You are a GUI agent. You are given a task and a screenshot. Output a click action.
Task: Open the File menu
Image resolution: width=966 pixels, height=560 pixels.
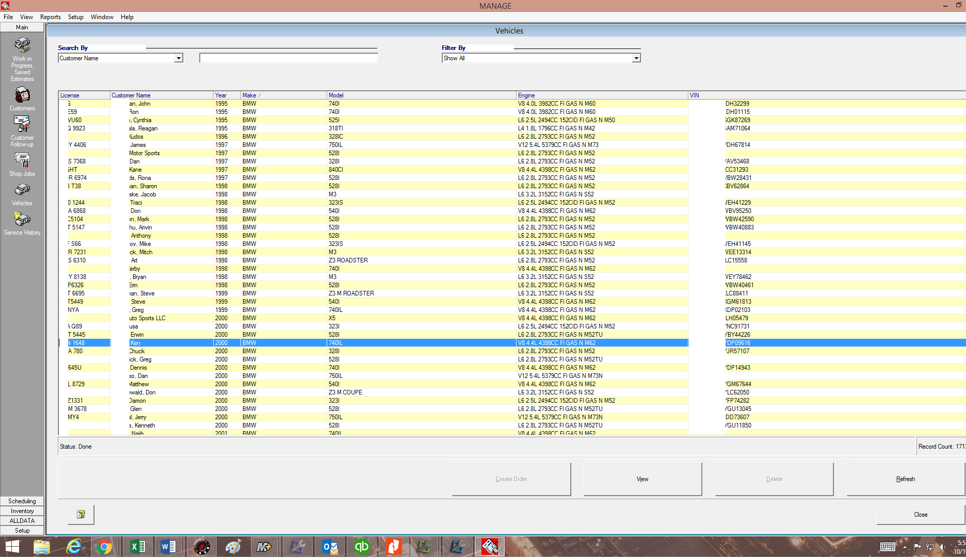pyautogui.click(x=8, y=17)
